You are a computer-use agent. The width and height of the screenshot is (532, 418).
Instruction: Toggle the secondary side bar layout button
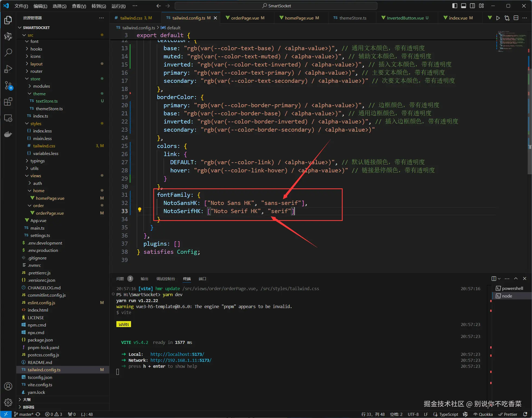click(472, 6)
